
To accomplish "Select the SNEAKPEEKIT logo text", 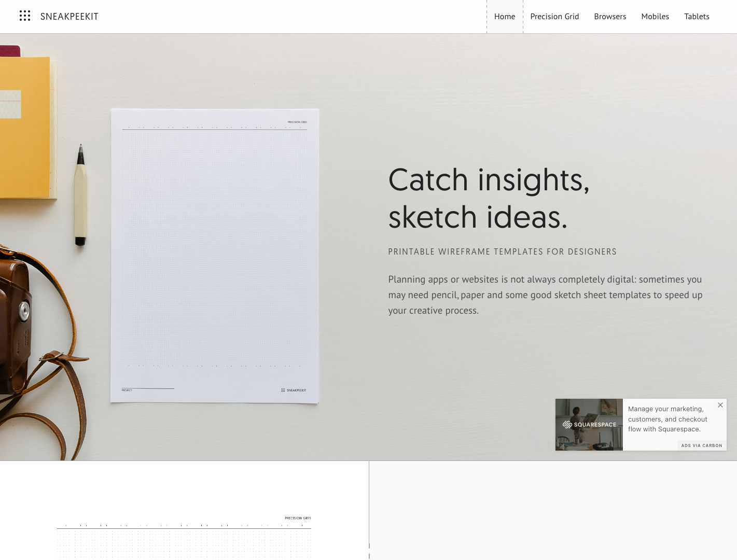I will pyautogui.click(x=69, y=16).
